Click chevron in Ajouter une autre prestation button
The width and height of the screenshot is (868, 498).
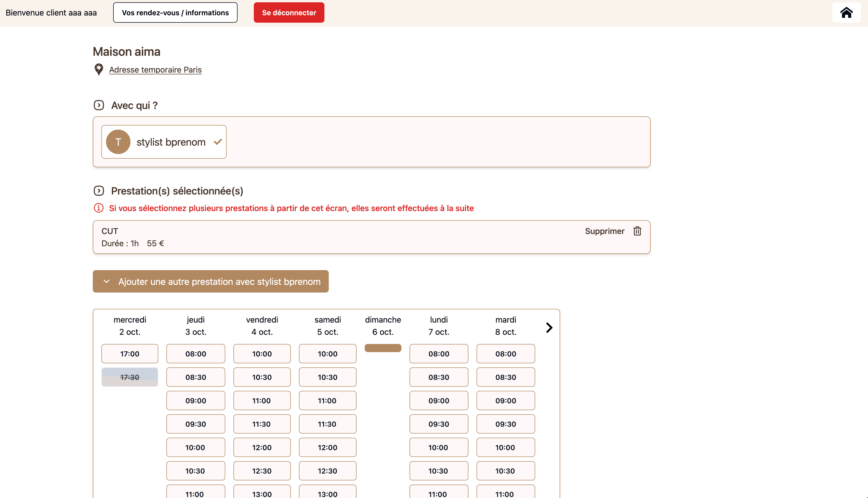(x=107, y=282)
